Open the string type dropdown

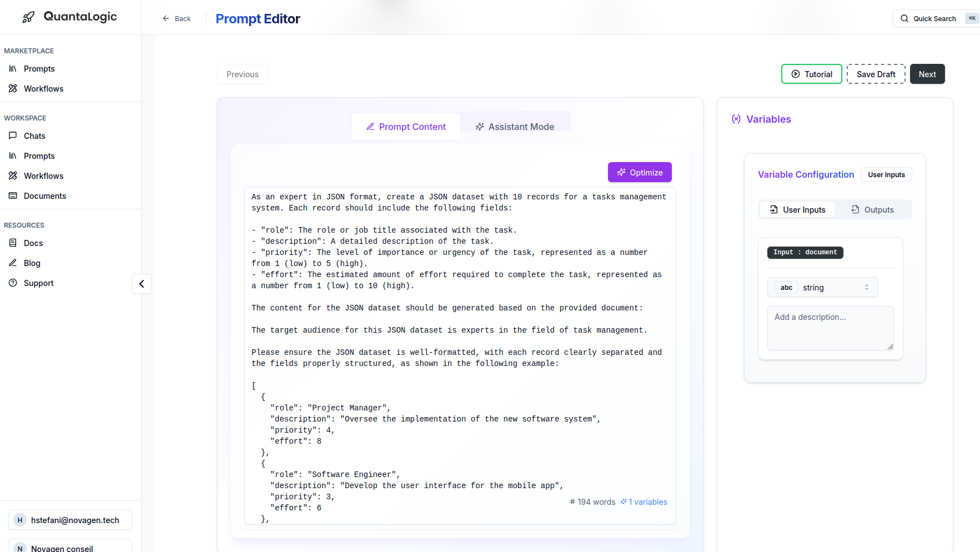(x=823, y=287)
